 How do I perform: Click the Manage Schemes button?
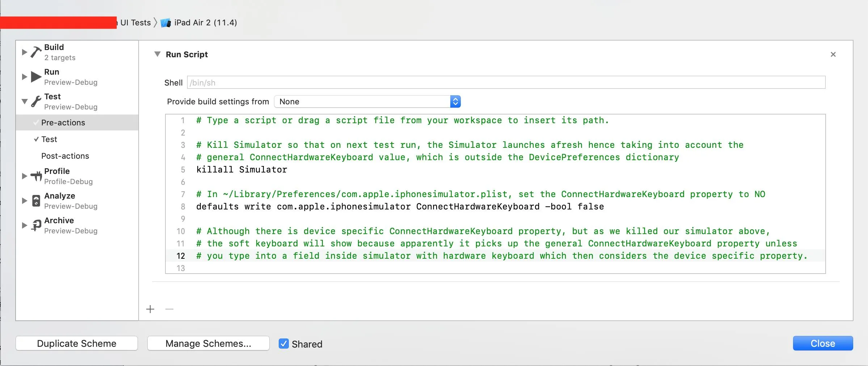click(x=208, y=343)
